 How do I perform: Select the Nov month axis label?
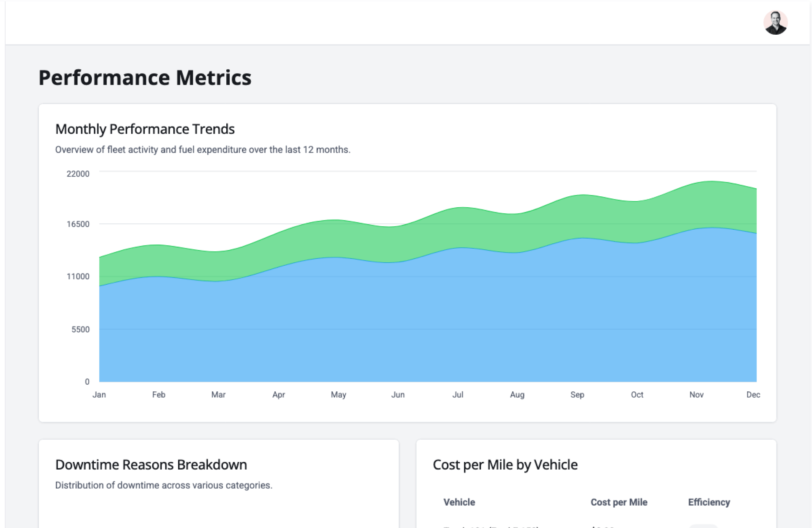[x=696, y=395]
